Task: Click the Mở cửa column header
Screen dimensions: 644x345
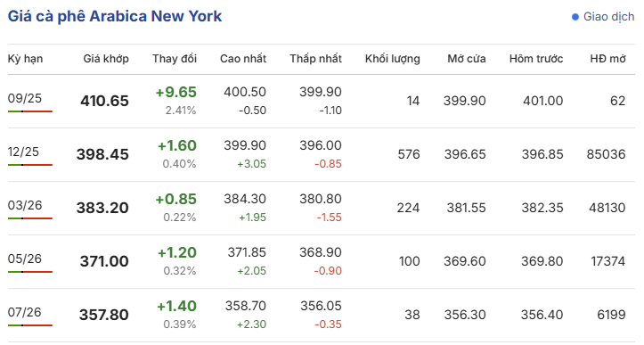Action: point(467,59)
